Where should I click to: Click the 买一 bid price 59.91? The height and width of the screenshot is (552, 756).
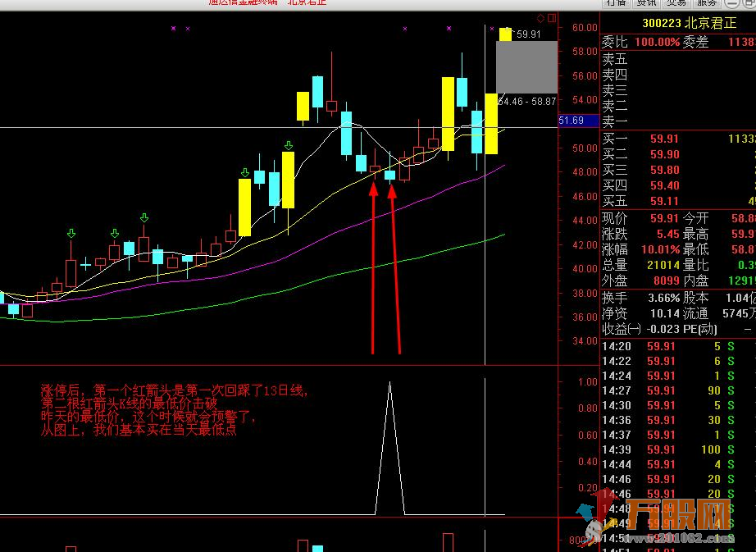click(x=664, y=139)
